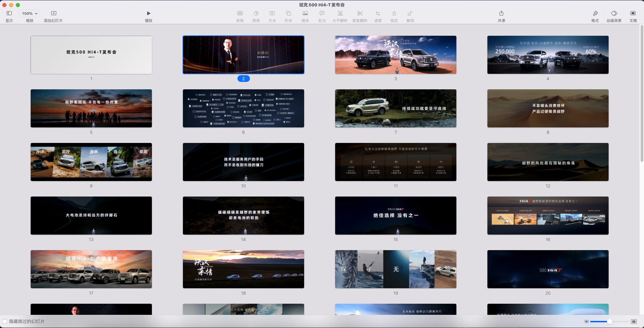Select slide 13 thumbnail 大电池是诗和远方的绊脚石
This screenshot has height=328, width=644.
point(91,216)
